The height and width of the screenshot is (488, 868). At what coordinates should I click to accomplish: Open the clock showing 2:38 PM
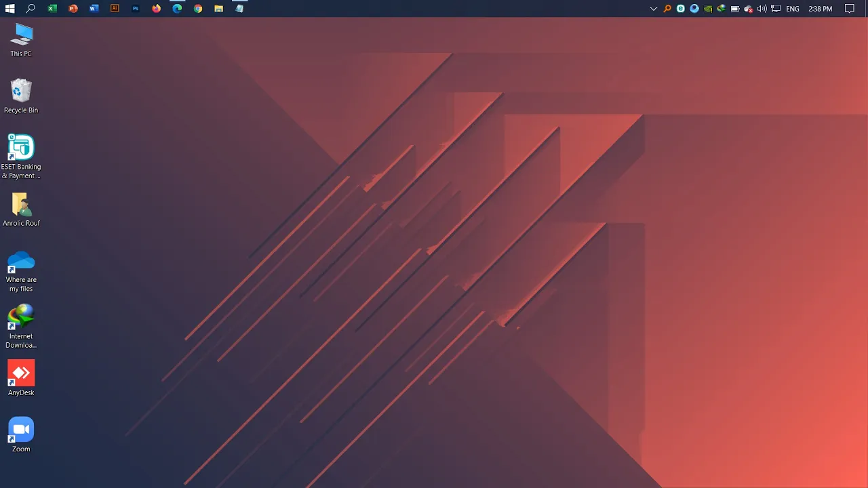pos(821,9)
